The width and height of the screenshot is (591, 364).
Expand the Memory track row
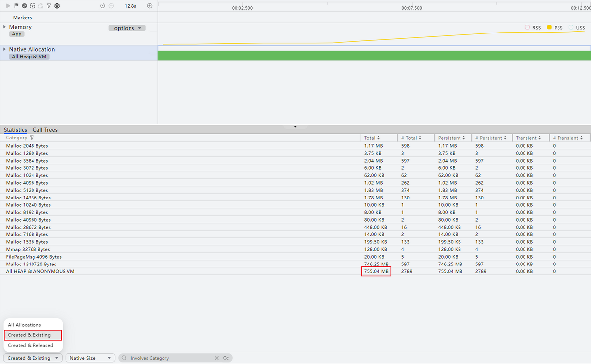pyautogui.click(x=4, y=27)
